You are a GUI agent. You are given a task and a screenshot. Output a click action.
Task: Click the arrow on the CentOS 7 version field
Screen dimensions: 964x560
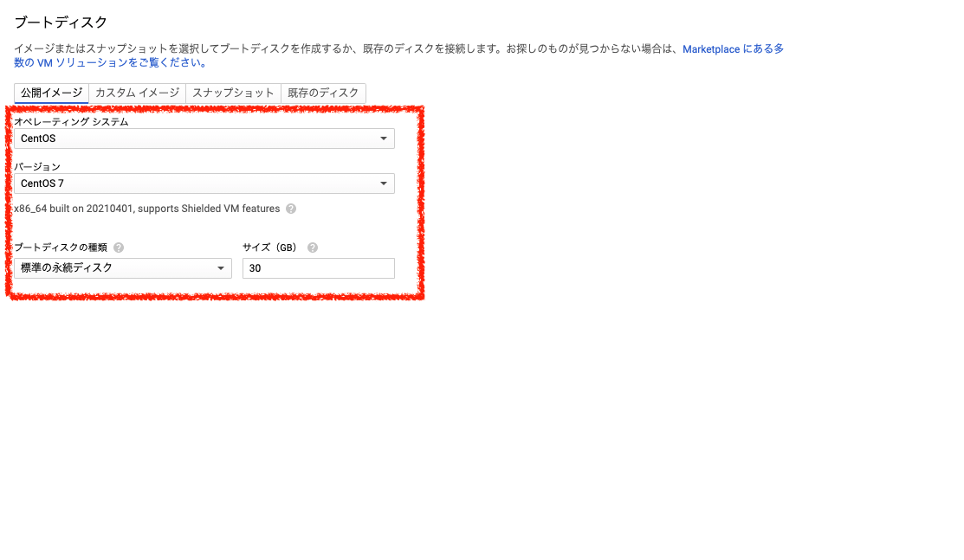point(384,183)
